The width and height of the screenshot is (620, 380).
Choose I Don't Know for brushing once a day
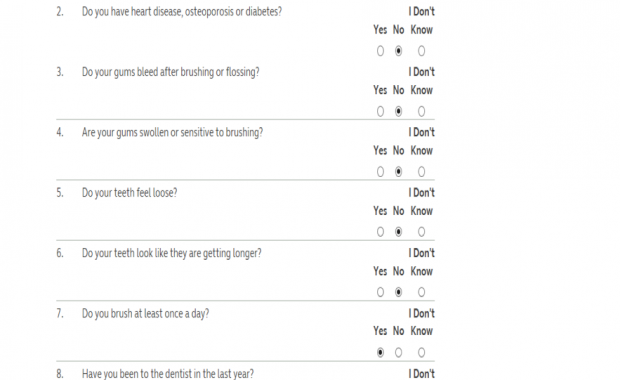click(422, 352)
